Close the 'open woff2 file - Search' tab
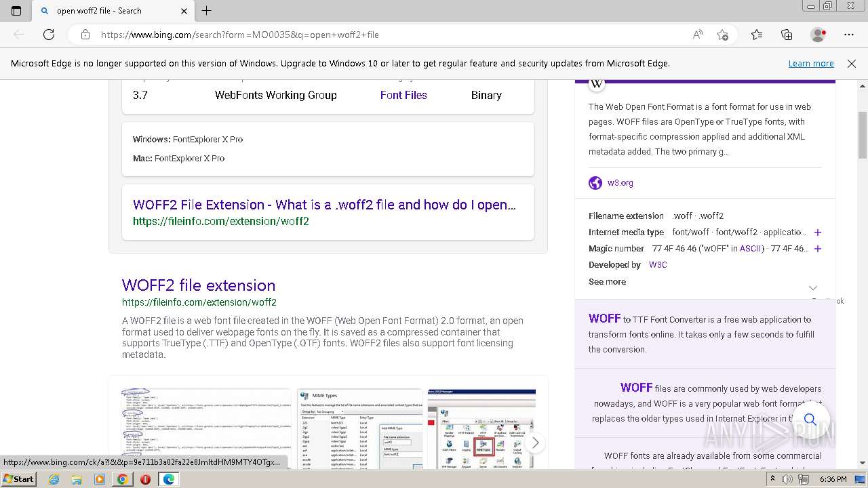Viewport: 868px width, 488px height. [184, 11]
